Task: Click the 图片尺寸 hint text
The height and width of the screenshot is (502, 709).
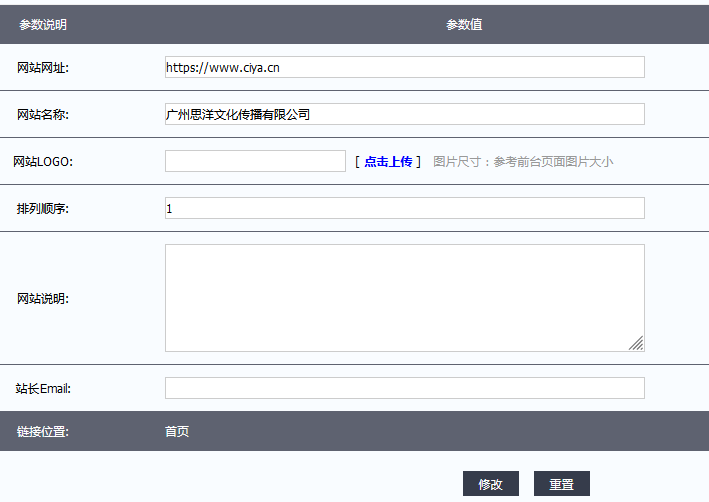Action: 523,161
